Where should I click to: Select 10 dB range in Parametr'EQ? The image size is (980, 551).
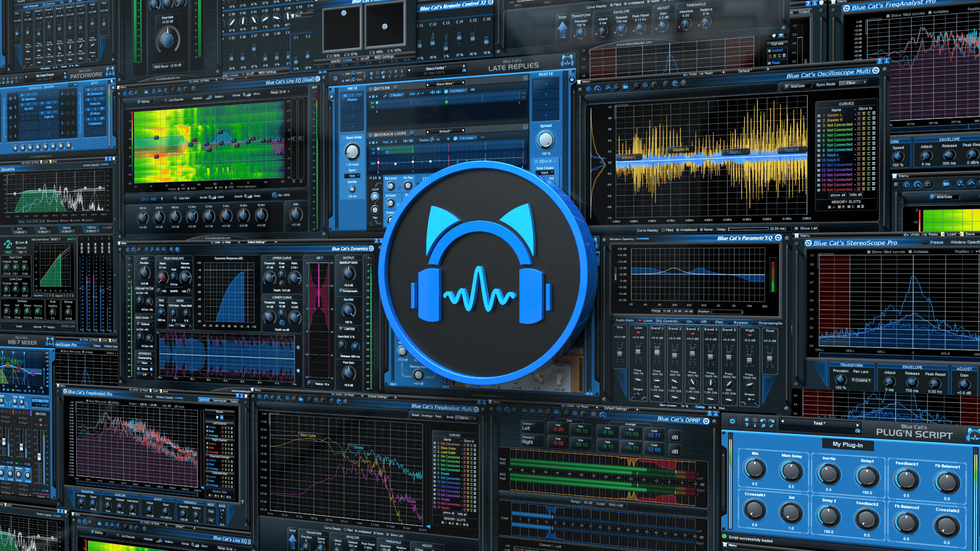[667, 311]
